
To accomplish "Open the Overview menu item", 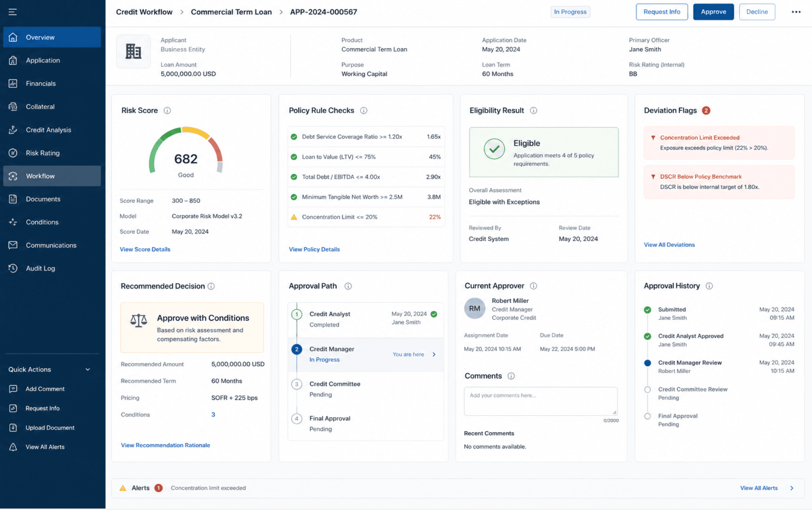I will pyautogui.click(x=52, y=37).
